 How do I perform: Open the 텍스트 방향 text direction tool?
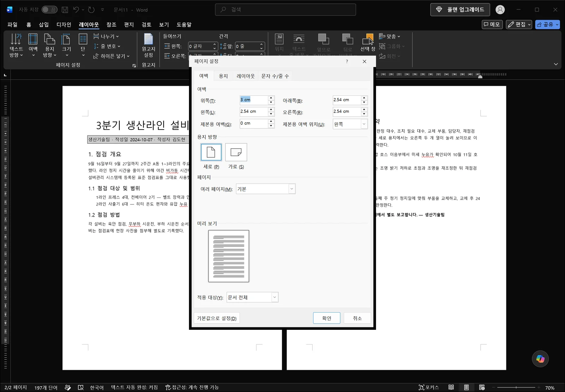coord(16,45)
